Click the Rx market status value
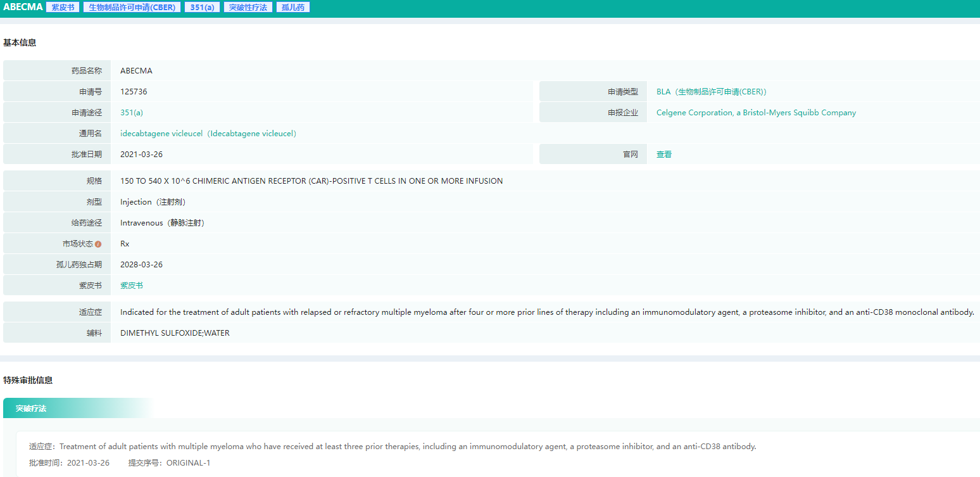Image resolution: width=980 pixels, height=477 pixels. [125, 244]
